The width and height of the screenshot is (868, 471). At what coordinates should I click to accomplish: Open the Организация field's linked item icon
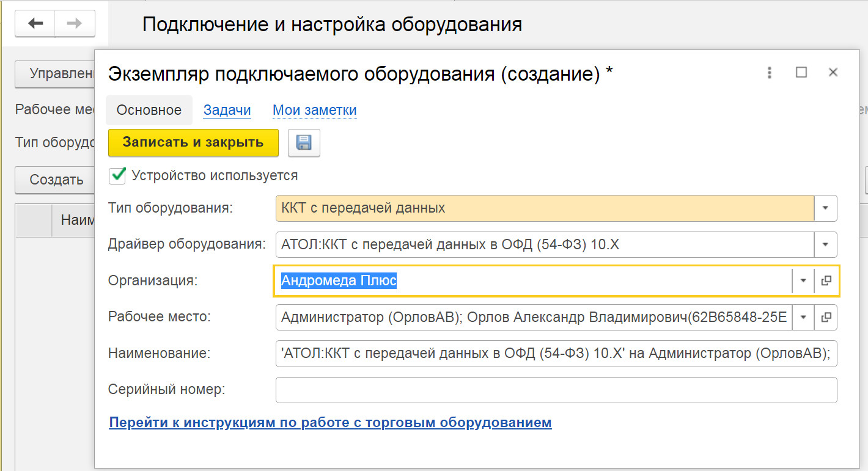coord(826,281)
